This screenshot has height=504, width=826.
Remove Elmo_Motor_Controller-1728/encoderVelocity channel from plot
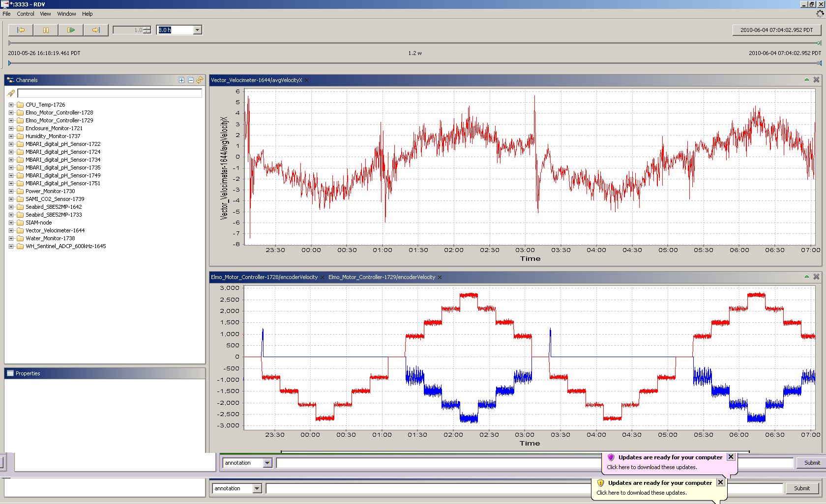click(x=323, y=278)
